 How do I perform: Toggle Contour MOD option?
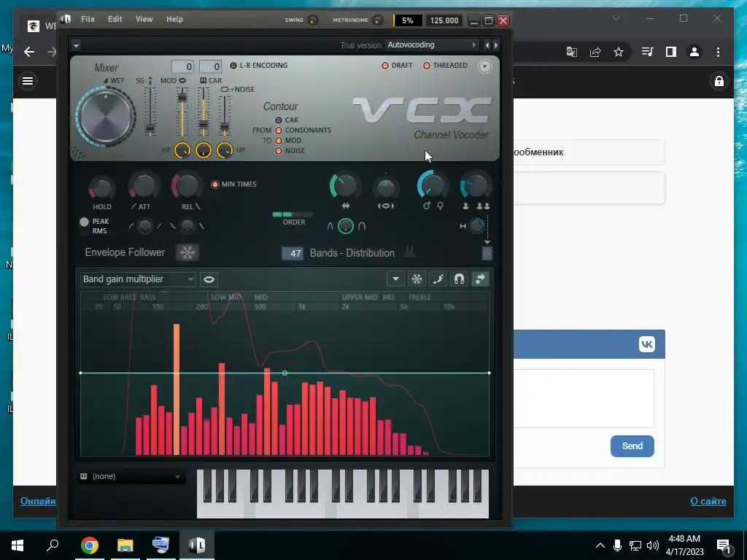(x=279, y=141)
